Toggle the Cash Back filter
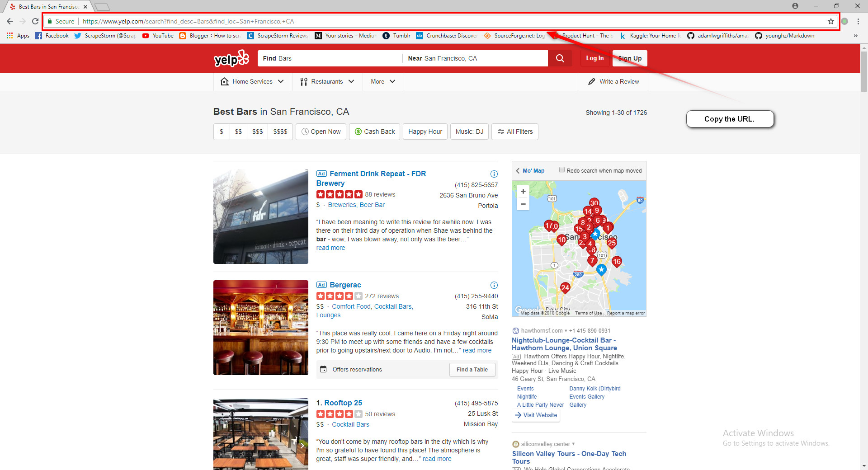868x470 pixels. point(374,132)
